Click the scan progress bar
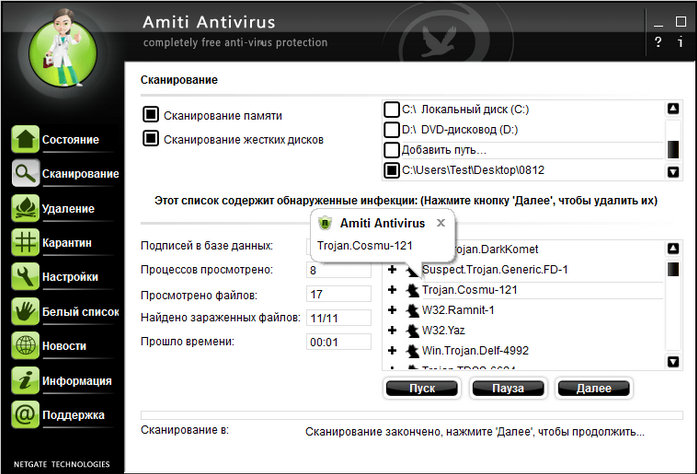697x474 pixels. tap(412, 415)
